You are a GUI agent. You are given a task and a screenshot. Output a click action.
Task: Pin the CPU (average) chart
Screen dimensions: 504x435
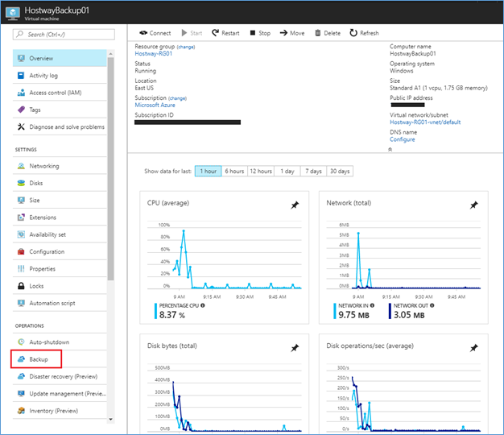(295, 205)
